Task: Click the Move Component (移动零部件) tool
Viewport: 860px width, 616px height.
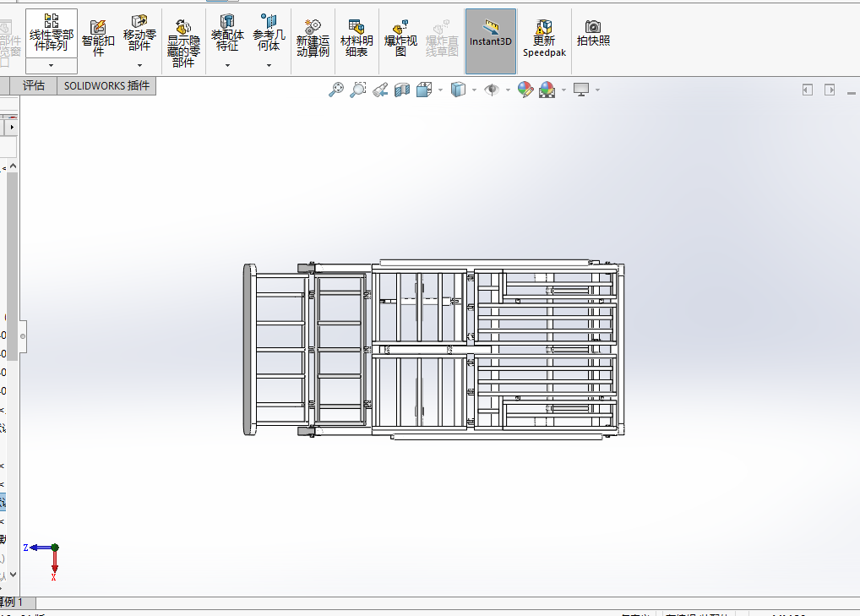Action: 139,33
